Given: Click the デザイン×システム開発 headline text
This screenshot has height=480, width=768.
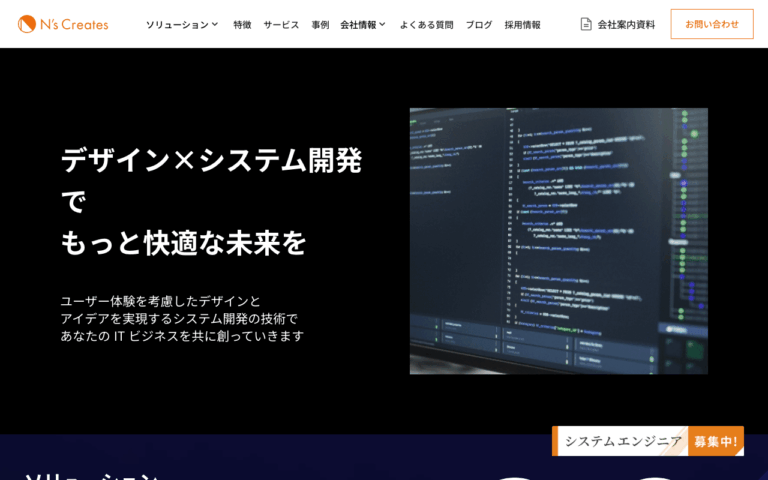Looking at the screenshot, I should 212,160.
